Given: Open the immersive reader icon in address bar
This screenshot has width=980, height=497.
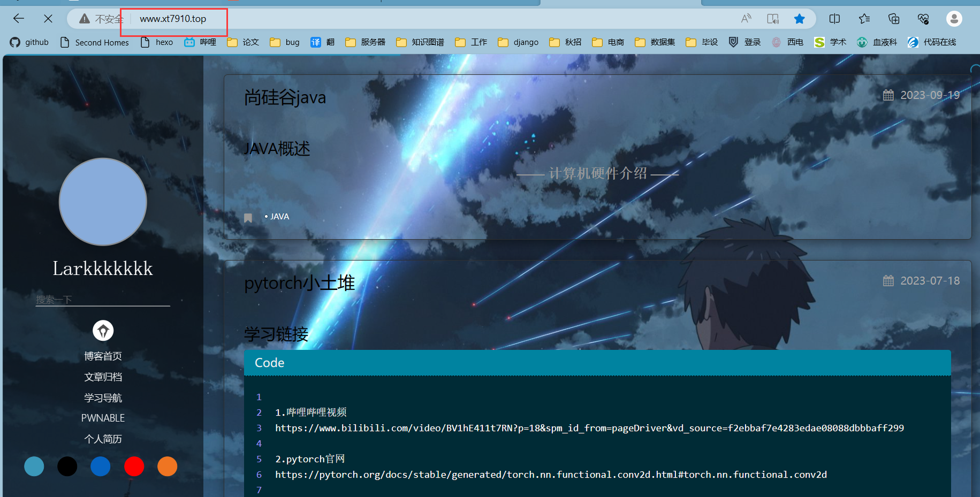Looking at the screenshot, I should coord(773,19).
